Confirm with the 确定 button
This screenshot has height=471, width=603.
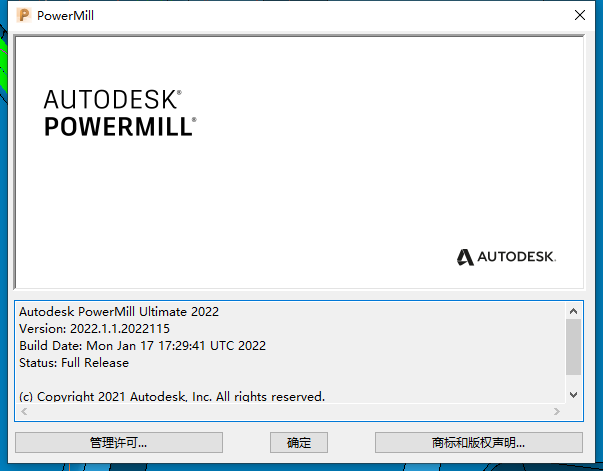[x=299, y=443]
